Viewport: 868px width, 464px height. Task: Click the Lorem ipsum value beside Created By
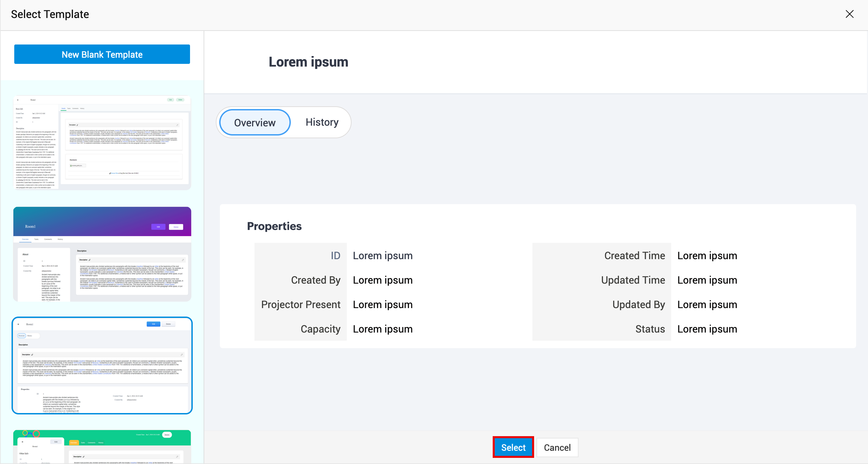(383, 280)
